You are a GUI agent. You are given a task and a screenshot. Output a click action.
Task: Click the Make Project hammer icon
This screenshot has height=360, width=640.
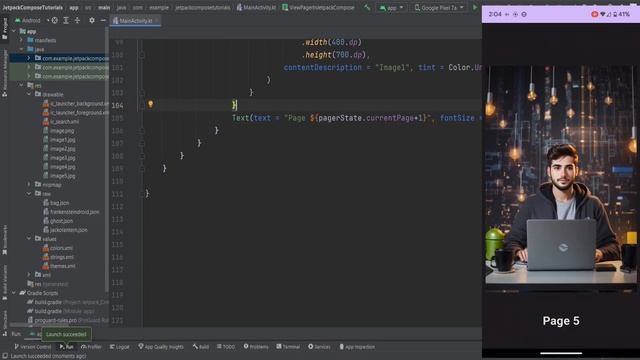[367, 7]
